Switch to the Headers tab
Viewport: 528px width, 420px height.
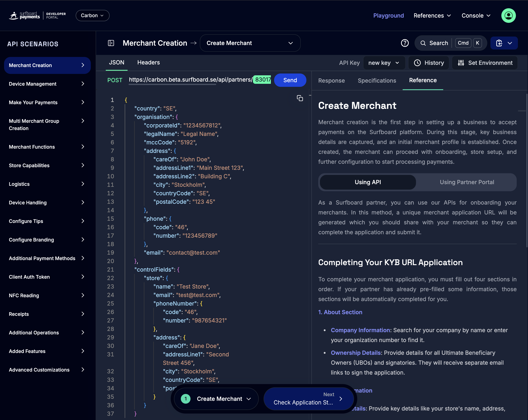(x=148, y=62)
